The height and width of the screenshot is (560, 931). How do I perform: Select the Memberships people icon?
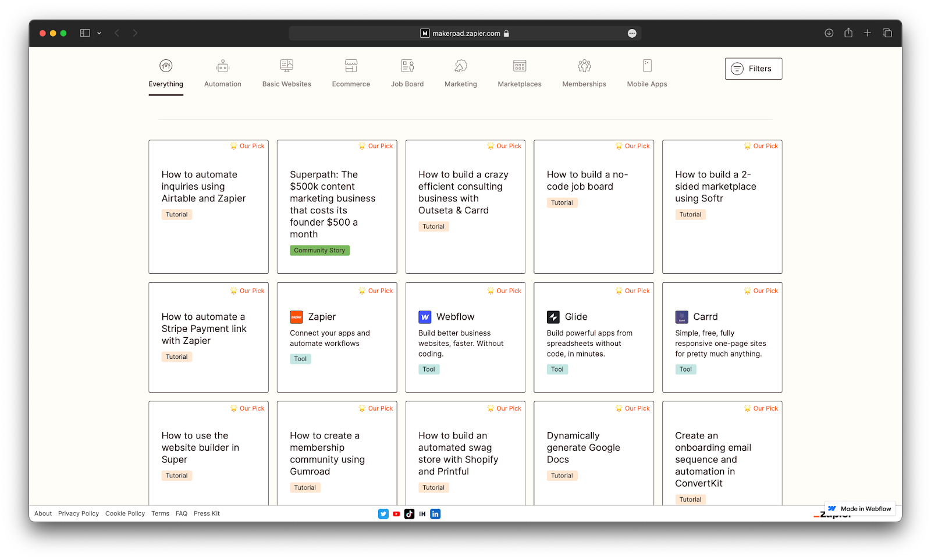click(584, 66)
